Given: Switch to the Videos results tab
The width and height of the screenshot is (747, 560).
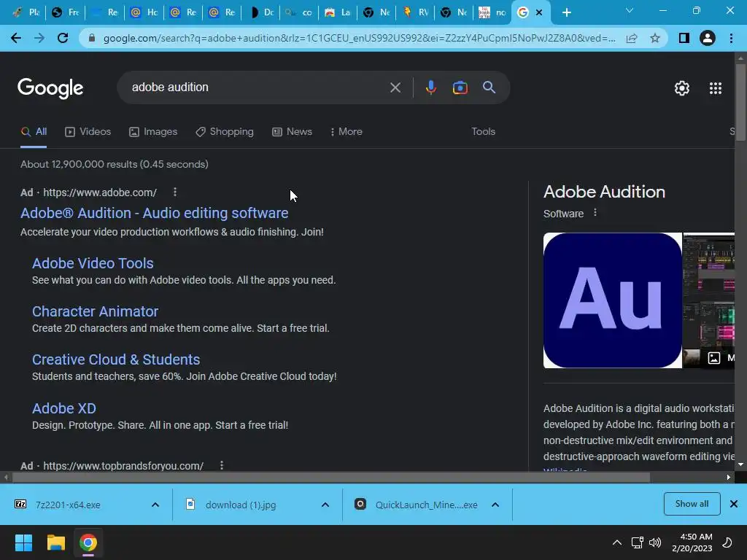Looking at the screenshot, I should [88, 132].
